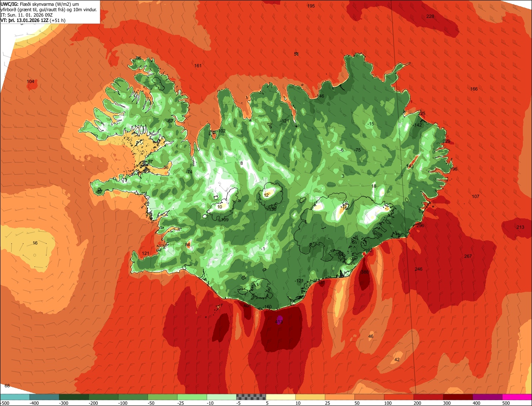Click the map value '413' on the purple spot
Viewport: 532px width, 406px height.
[x=279, y=322]
